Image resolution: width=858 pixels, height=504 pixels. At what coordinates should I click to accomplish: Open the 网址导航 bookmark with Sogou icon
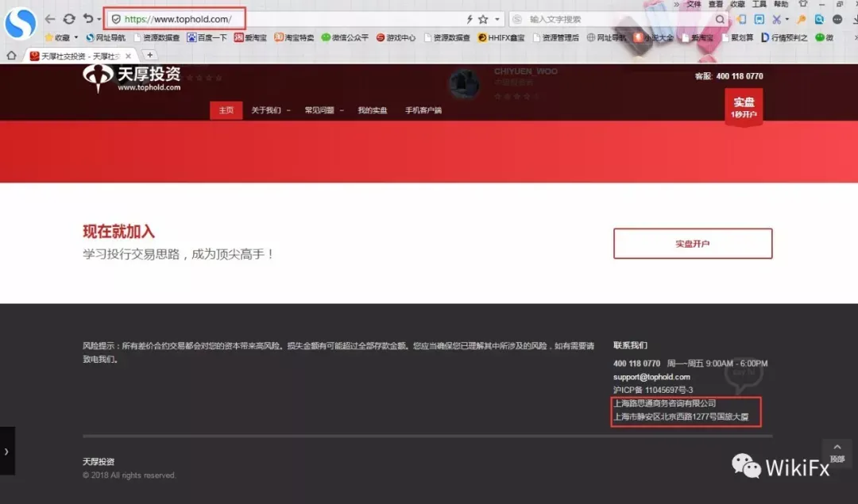[x=105, y=38]
